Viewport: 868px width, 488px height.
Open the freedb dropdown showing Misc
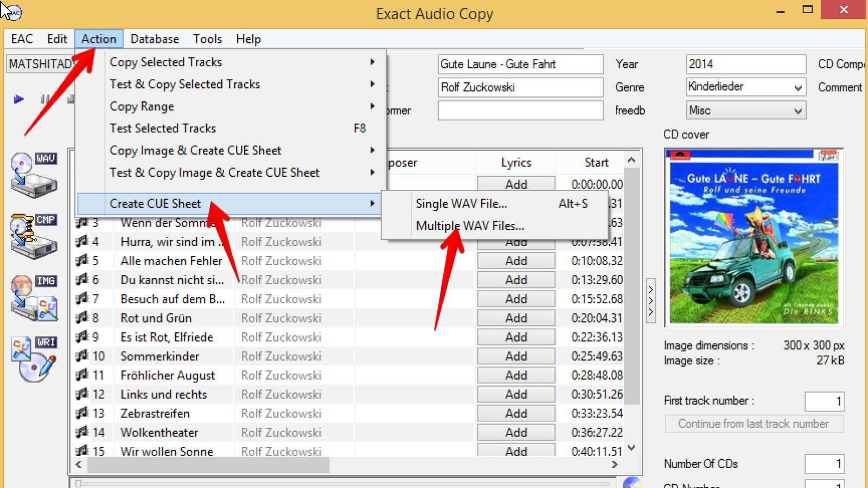point(797,110)
